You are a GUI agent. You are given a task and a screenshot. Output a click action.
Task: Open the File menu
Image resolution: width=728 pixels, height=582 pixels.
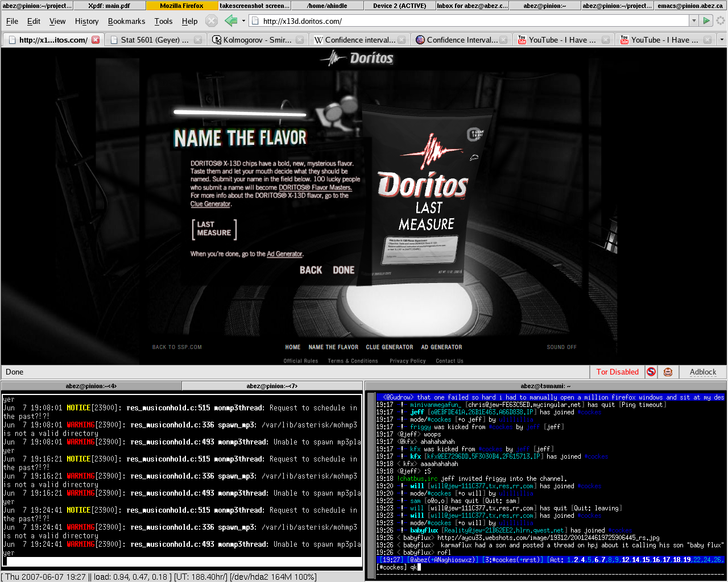(12, 21)
